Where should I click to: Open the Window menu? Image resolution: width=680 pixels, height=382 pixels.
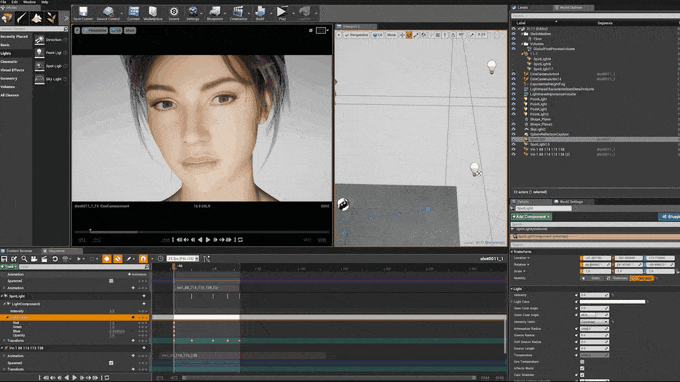(x=29, y=2)
